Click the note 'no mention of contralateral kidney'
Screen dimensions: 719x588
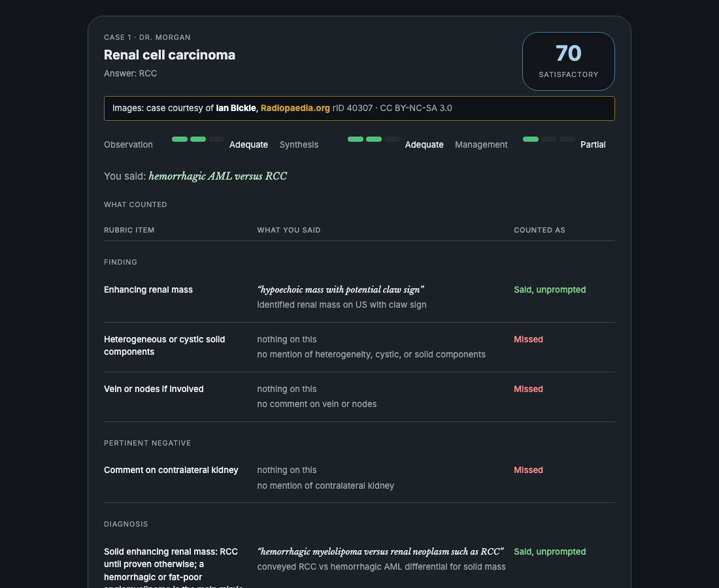[326, 486]
